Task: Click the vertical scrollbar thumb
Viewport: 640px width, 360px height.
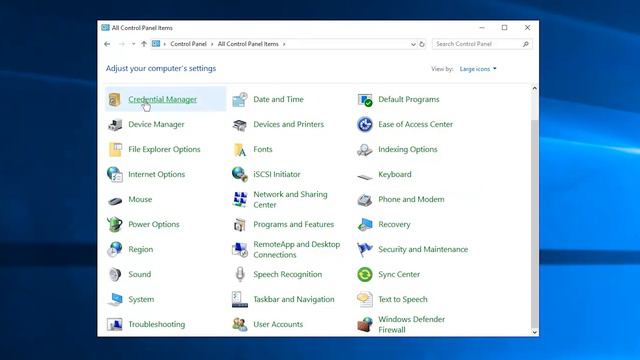Action: point(535,223)
